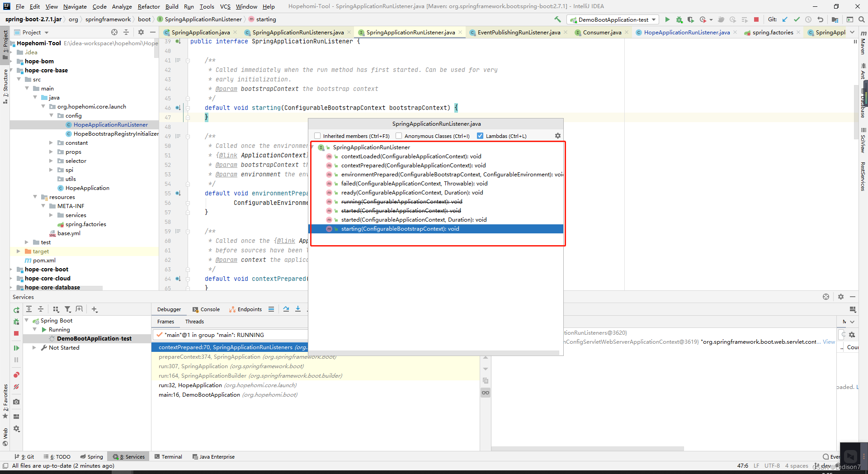Run DemoBootApplication-test with the green play button
Viewport: 868px width, 474px height.
667,19
